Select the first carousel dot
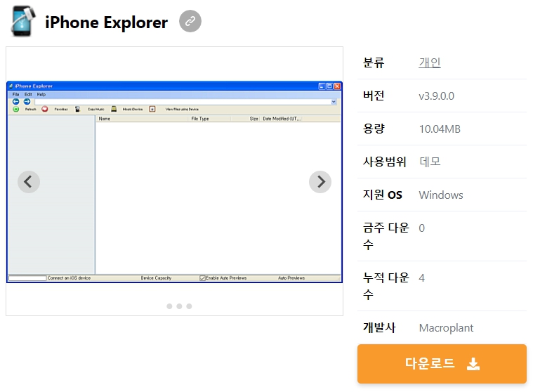Image resolution: width=533 pixels, height=392 pixels. [x=169, y=306]
